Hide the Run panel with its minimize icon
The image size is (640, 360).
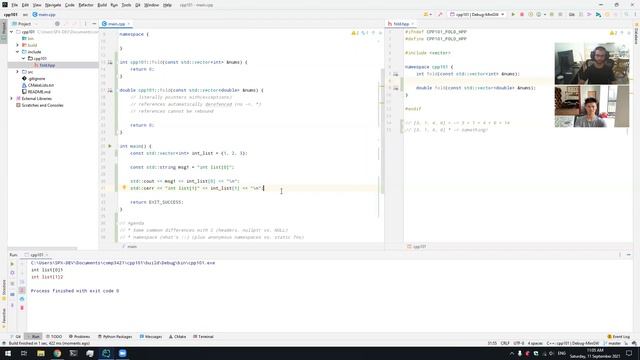[x=629, y=255]
